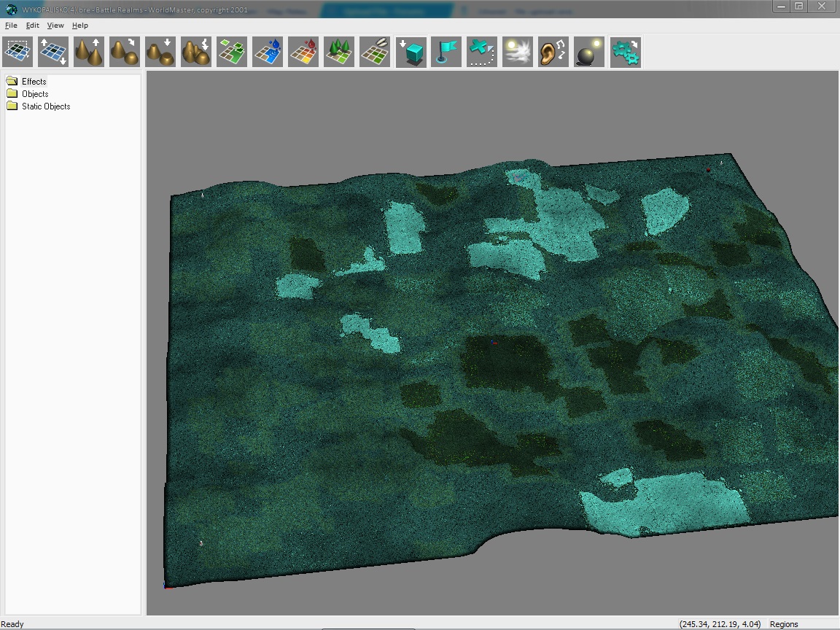Close the WorldMaster window

tap(821, 7)
